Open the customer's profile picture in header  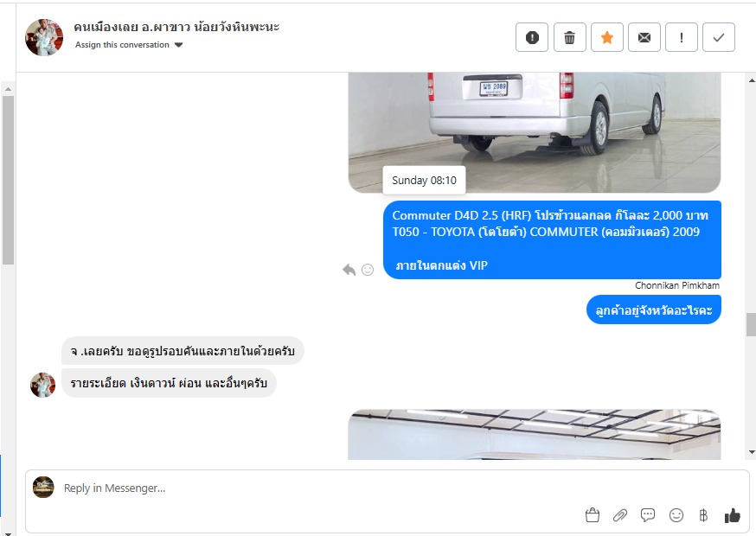[44, 37]
